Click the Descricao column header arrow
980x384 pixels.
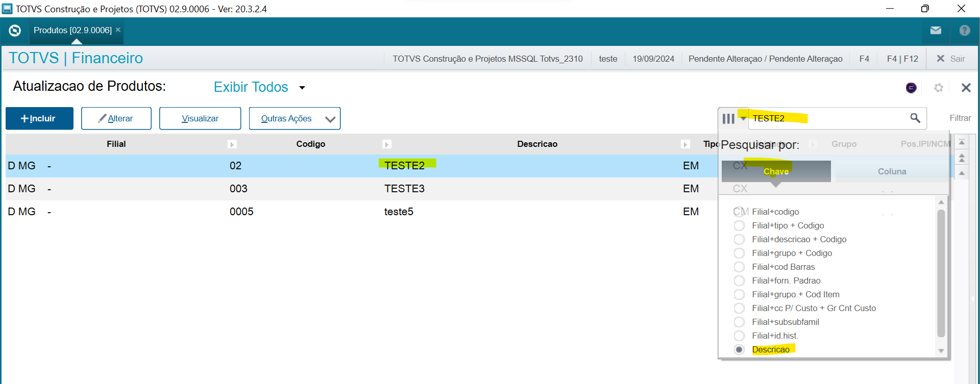(x=685, y=144)
